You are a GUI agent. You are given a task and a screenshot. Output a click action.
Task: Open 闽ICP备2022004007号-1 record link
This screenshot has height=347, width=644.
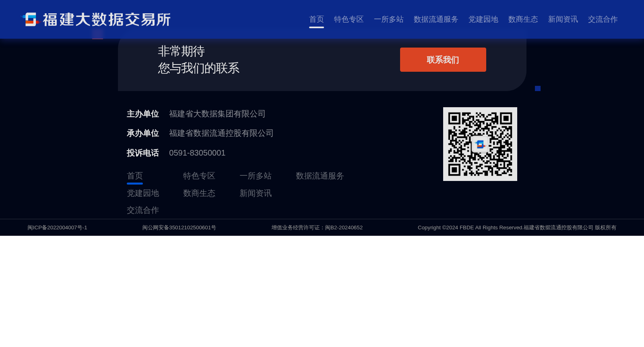click(57, 228)
